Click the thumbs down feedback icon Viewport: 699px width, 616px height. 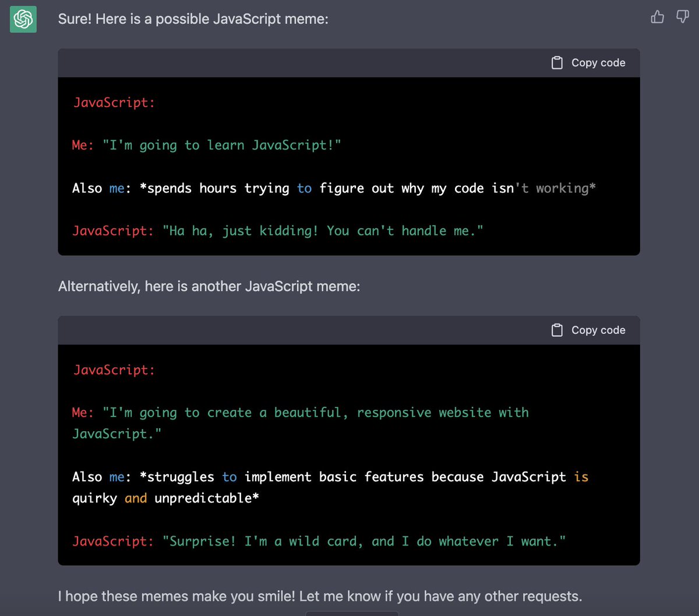(x=682, y=17)
